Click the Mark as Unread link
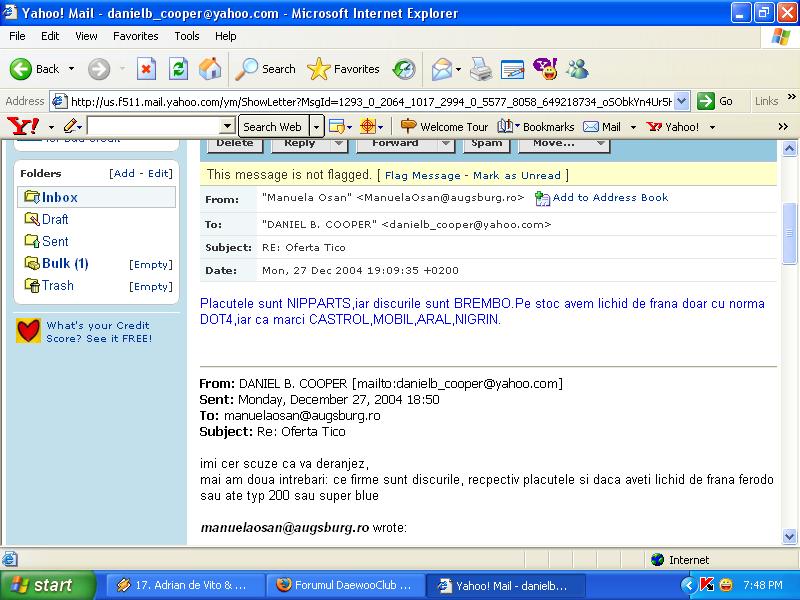 [517, 176]
